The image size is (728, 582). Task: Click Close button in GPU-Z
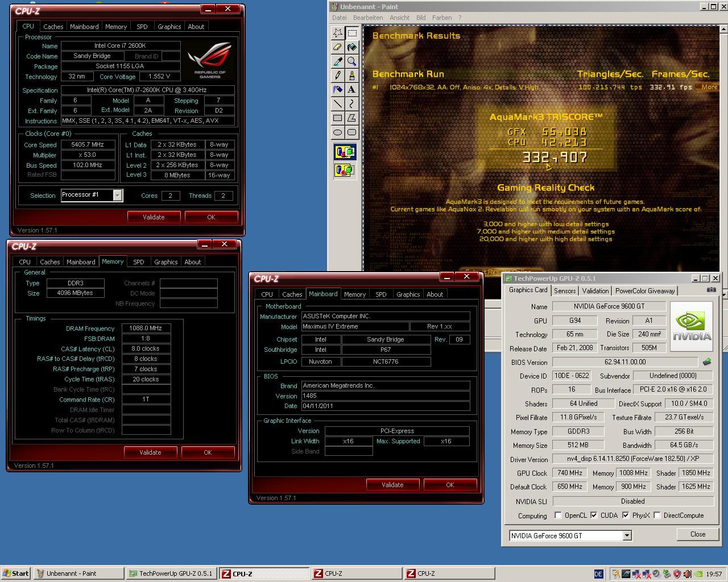pos(698,534)
